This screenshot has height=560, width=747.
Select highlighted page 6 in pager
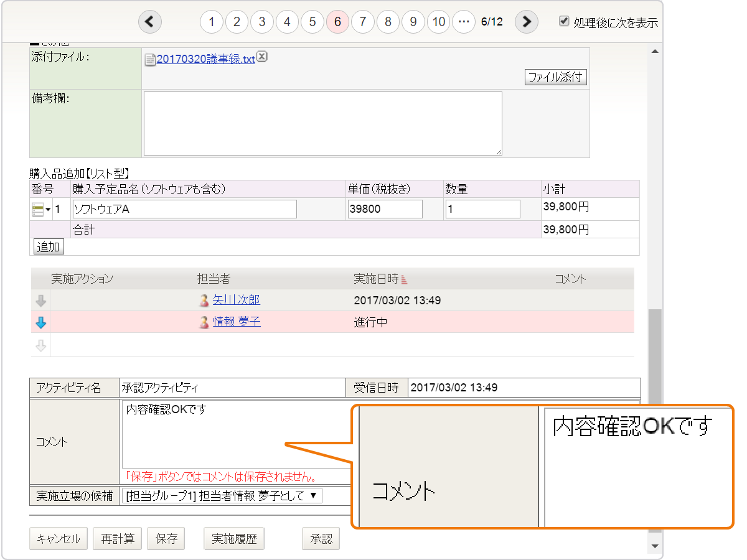pyautogui.click(x=337, y=22)
